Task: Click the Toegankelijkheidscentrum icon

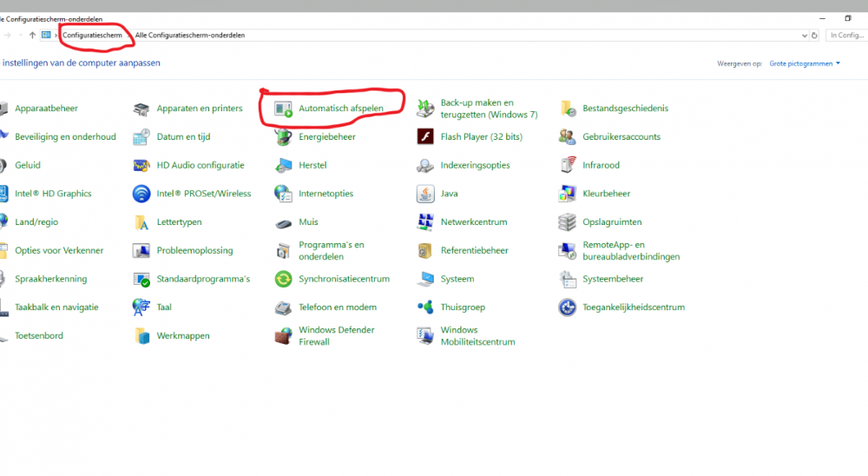Action: click(568, 307)
